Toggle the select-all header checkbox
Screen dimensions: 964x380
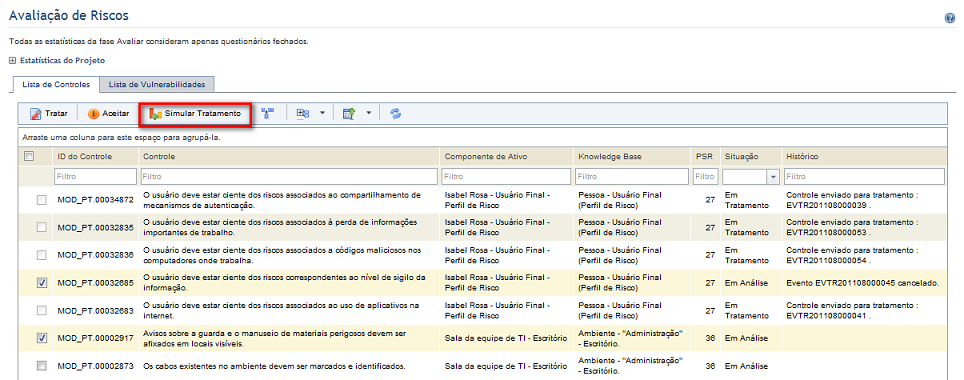[28, 156]
